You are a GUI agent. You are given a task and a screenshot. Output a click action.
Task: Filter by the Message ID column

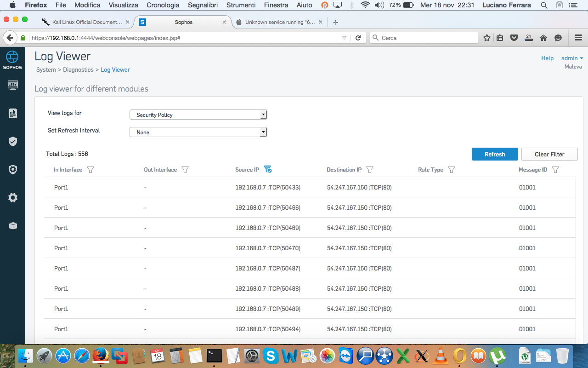tap(555, 170)
